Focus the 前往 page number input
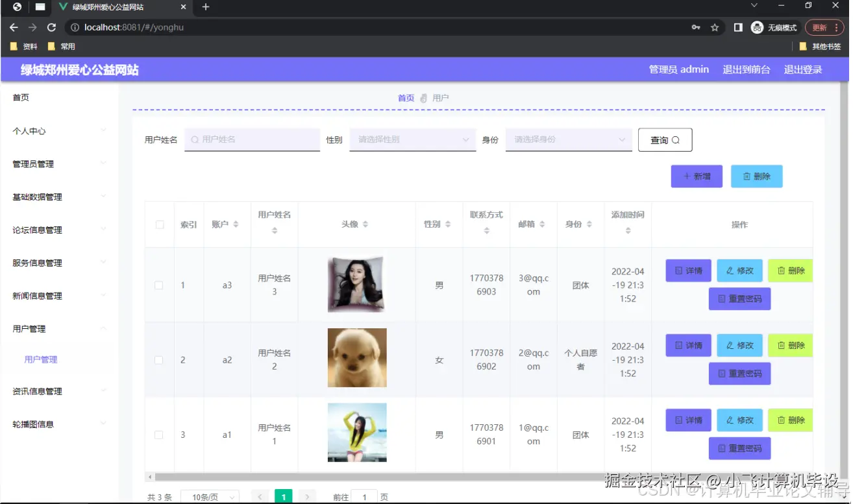This screenshot has height=504, width=853. [364, 497]
